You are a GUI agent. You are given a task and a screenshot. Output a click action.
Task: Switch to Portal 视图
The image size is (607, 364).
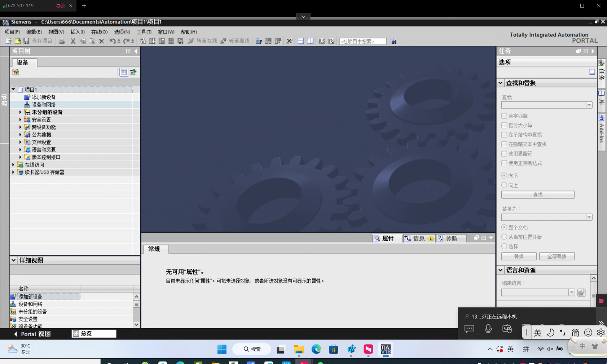click(x=32, y=334)
